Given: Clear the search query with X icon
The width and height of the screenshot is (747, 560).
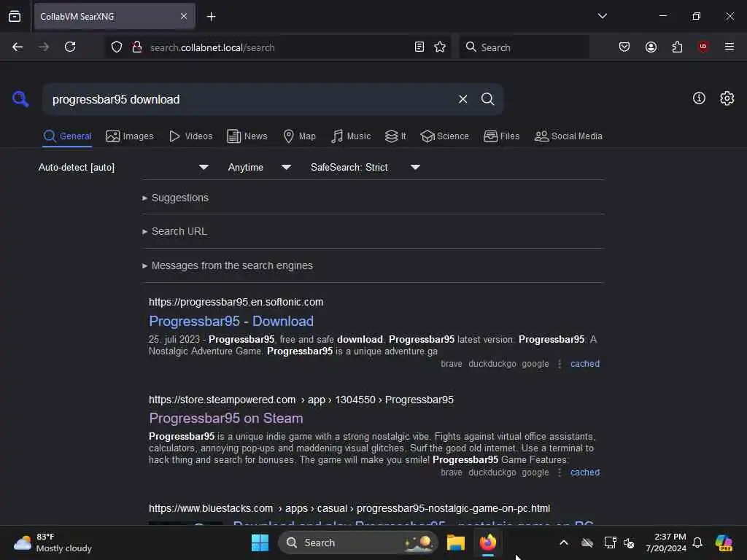Looking at the screenshot, I should [x=462, y=99].
